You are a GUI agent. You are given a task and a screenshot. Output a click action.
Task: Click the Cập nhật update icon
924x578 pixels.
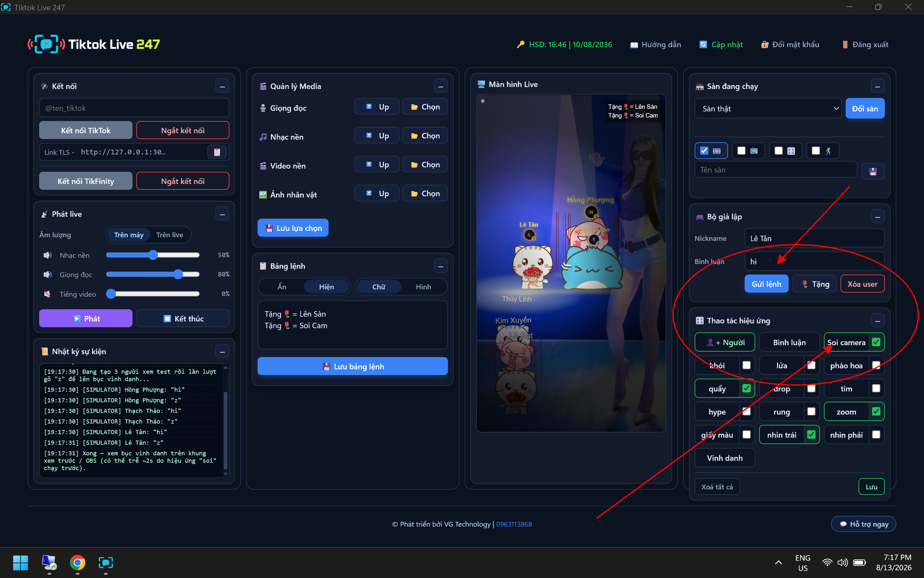click(703, 45)
